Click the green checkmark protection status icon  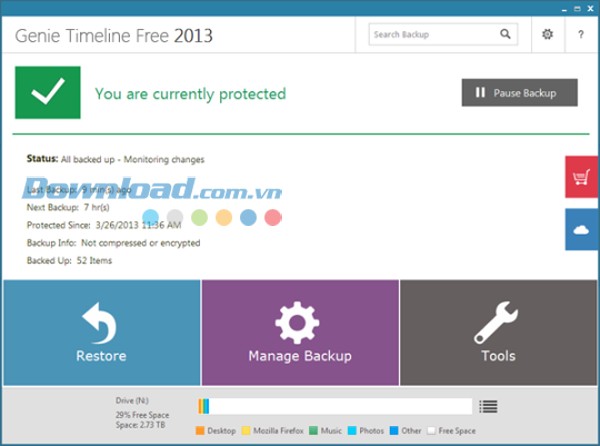47,93
